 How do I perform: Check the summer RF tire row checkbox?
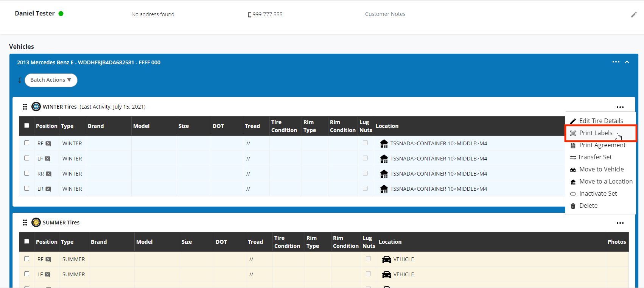pyautogui.click(x=26, y=259)
